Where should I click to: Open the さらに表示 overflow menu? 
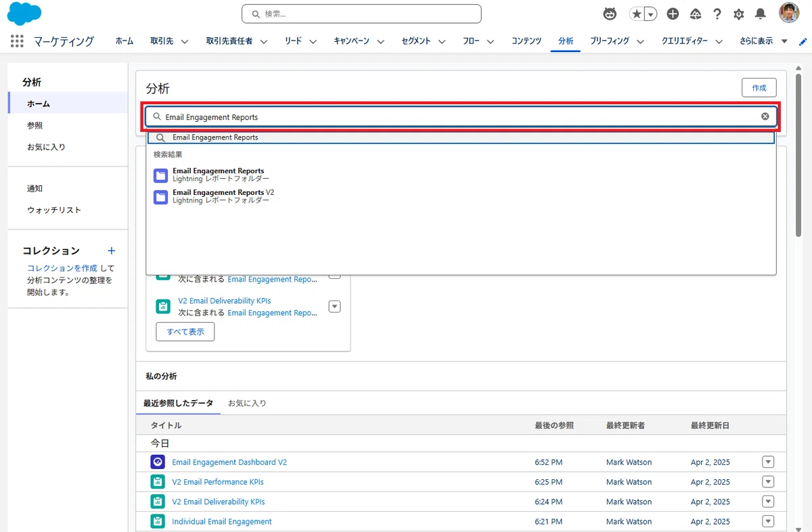[x=763, y=41]
